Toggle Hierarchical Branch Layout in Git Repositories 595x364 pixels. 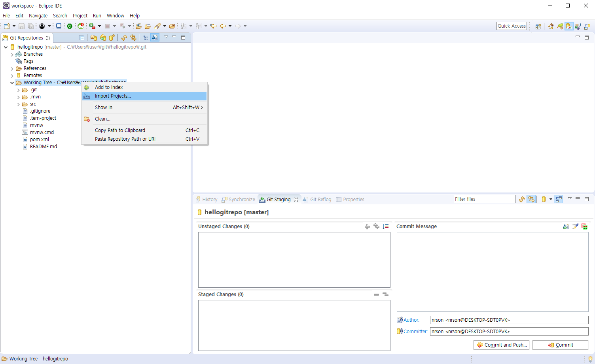(146, 38)
